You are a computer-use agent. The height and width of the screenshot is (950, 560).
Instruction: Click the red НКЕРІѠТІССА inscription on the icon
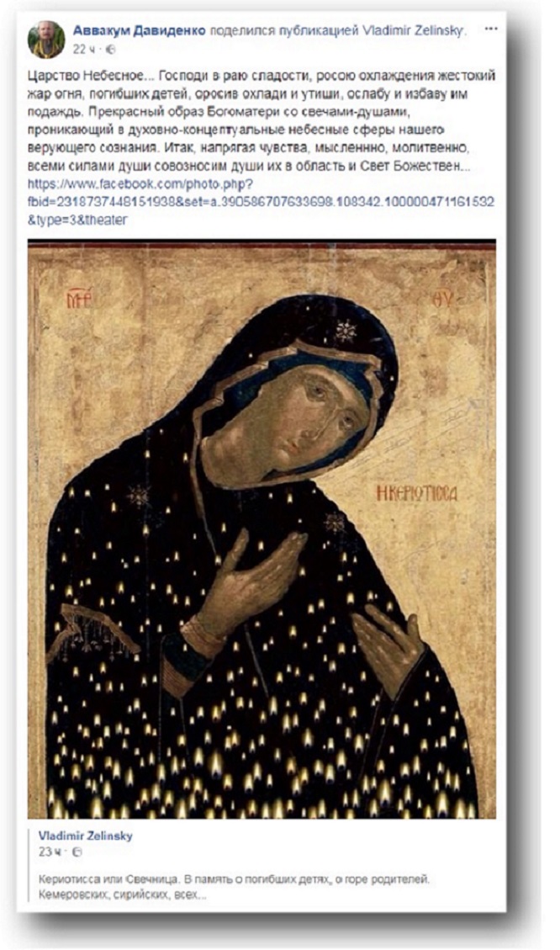click(x=416, y=493)
